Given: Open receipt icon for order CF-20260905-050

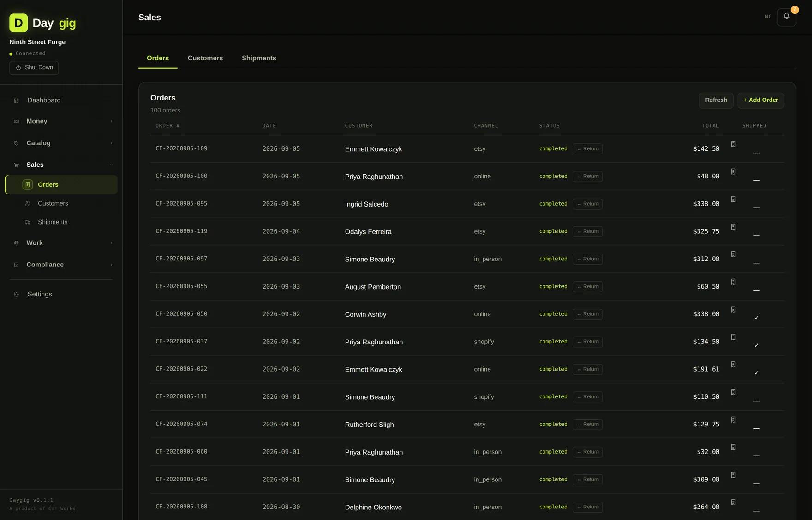Looking at the screenshot, I should [x=733, y=310].
